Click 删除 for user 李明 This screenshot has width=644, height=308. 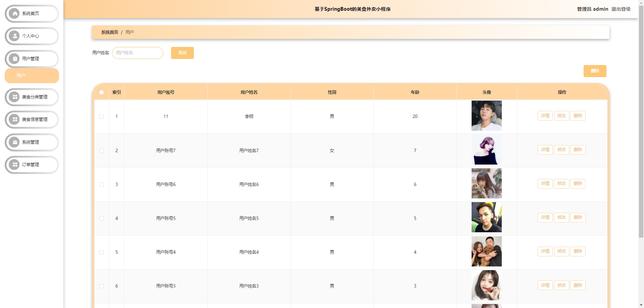(578, 116)
